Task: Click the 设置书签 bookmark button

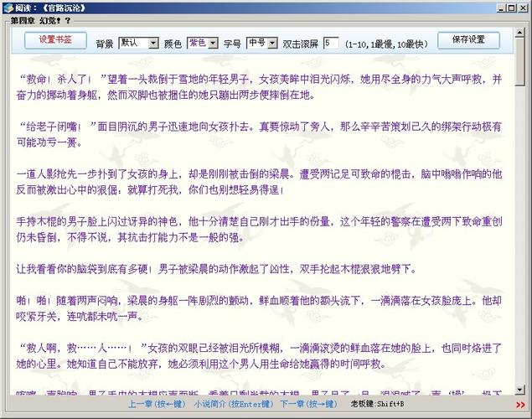Action: click(55, 40)
